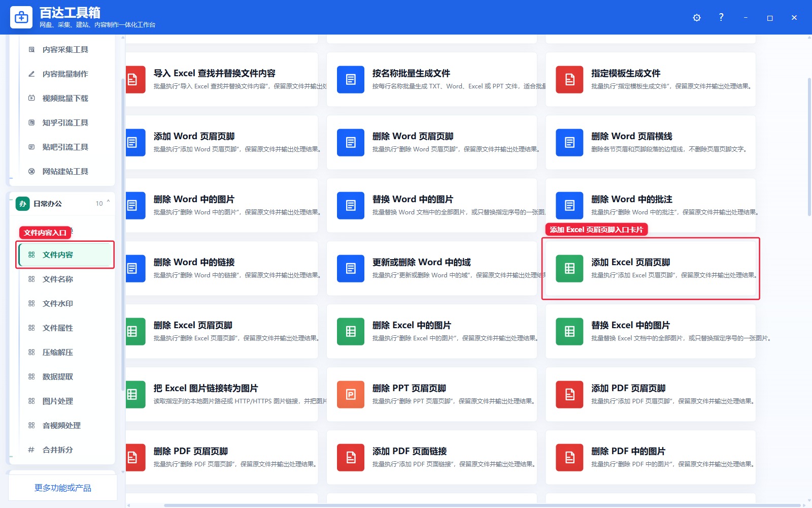
Task: Click the orange icon of 删除 PPT 页眉页脚
Action: 351,395
